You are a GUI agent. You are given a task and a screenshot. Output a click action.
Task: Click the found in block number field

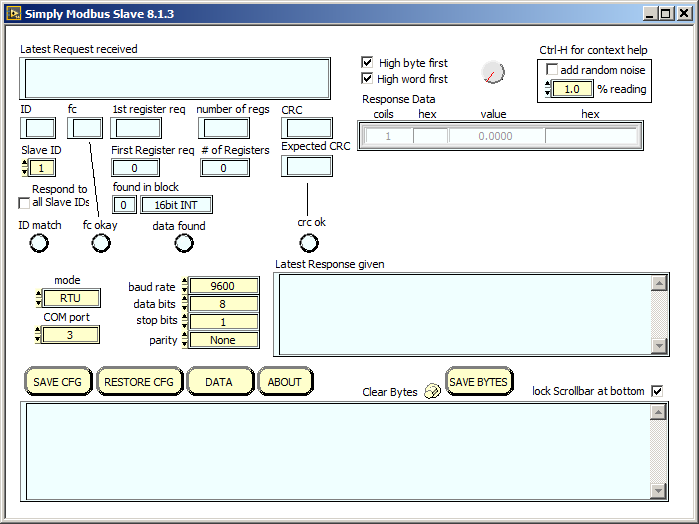coord(124,205)
